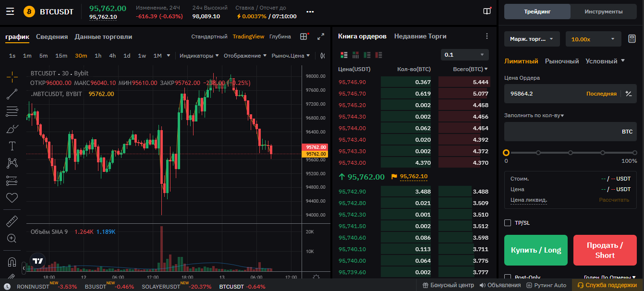Viewport: 644px width, 291px height.
Task: Enable the Post-Only checkbox
Action: pyautogui.click(x=508, y=277)
